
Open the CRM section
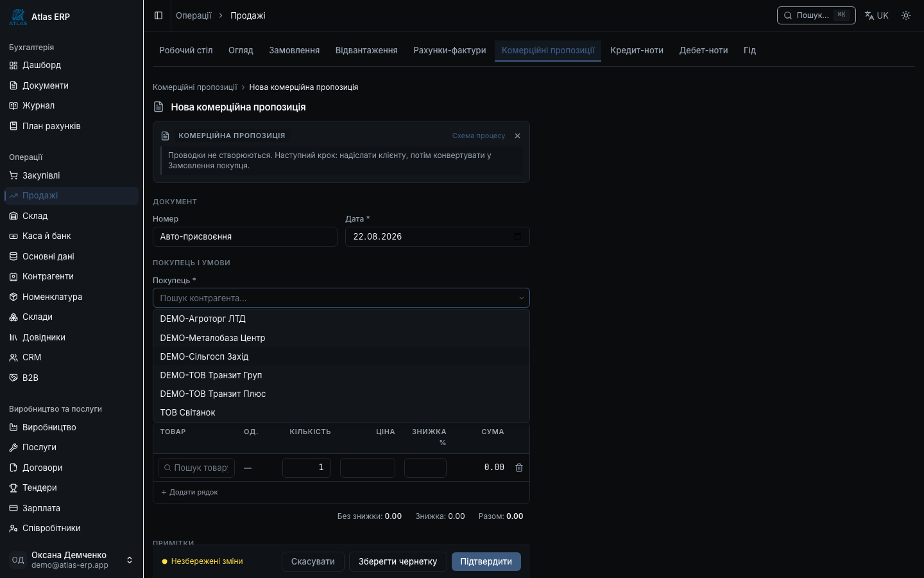(71, 357)
